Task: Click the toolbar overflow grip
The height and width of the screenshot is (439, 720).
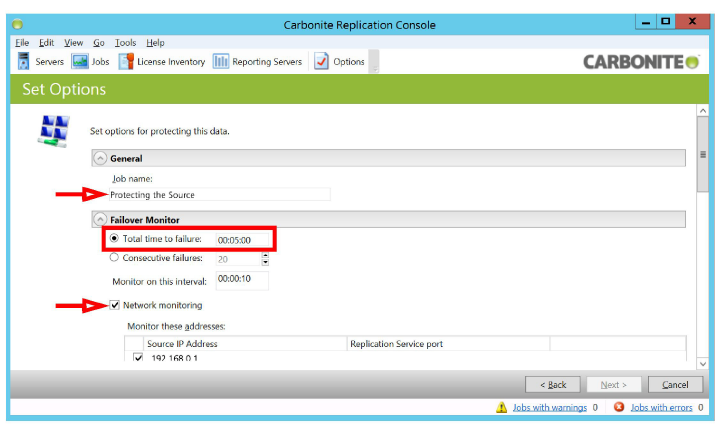Action: pyautogui.click(x=375, y=62)
